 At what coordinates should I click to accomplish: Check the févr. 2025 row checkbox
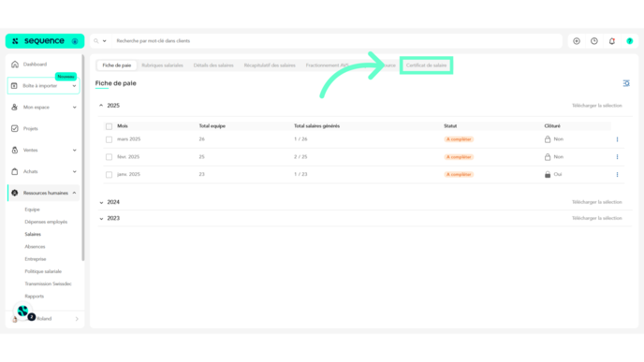click(109, 157)
